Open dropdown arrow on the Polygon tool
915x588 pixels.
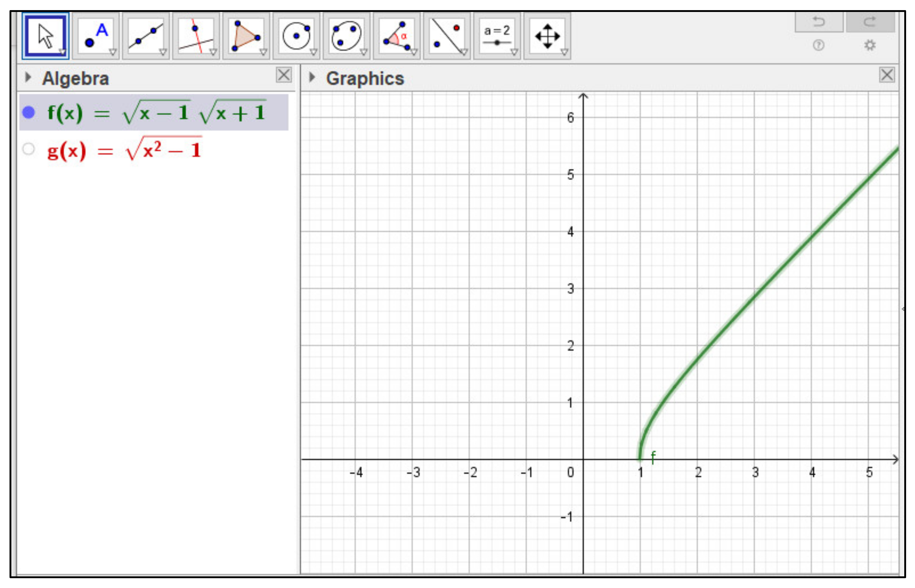[263, 52]
